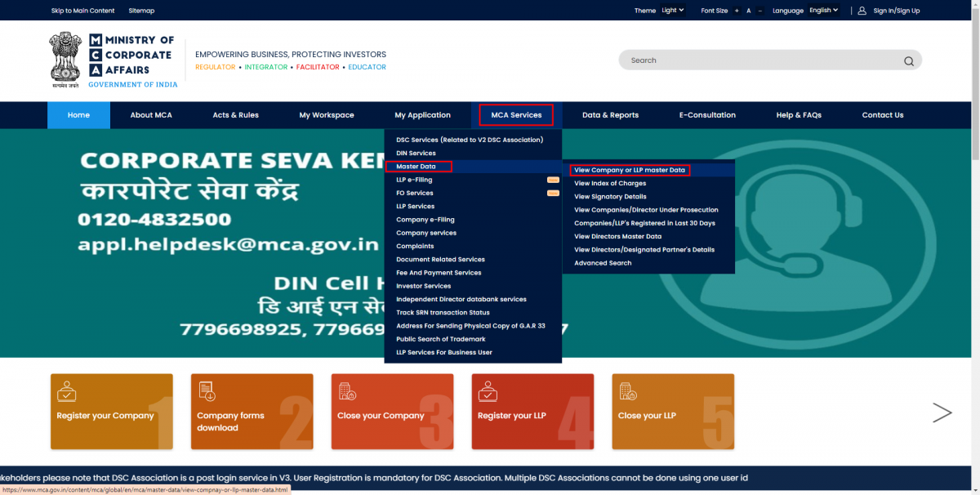Click the MCA national emblem logo
The width and height of the screenshot is (980, 495).
coord(65,58)
